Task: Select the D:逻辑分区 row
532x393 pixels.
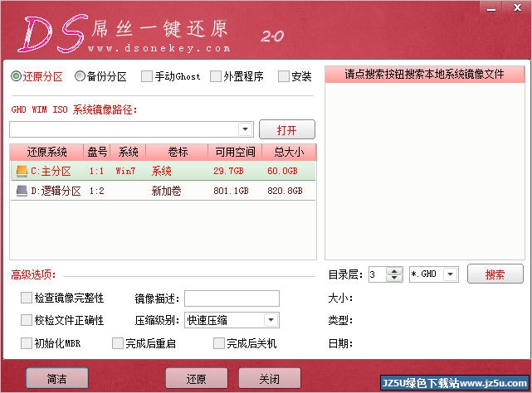Action: coord(163,191)
